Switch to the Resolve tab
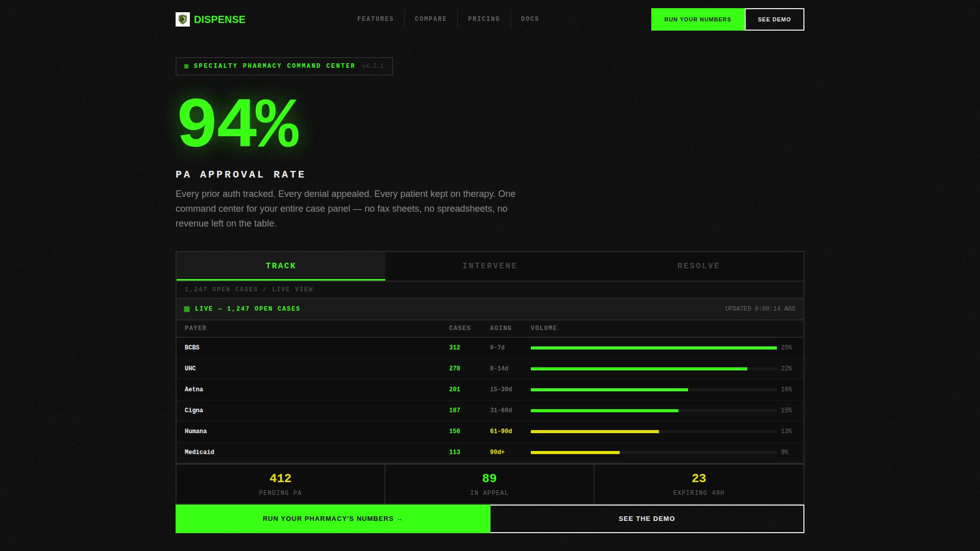Screen dimensions: 980x551 [x=698, y=266]
